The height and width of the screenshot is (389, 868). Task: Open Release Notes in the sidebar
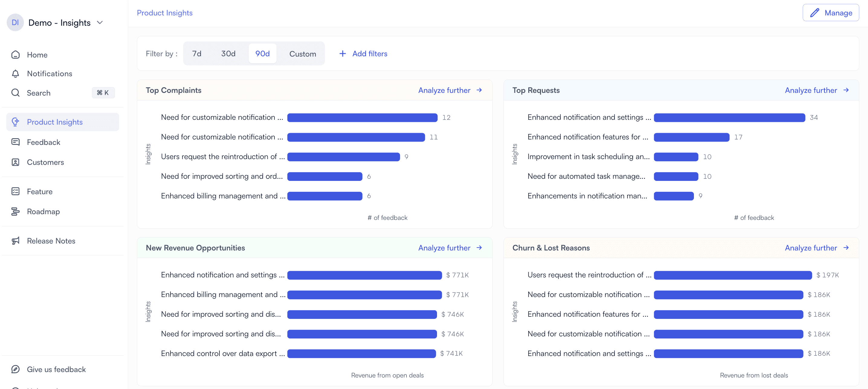[x=62, y=240]
